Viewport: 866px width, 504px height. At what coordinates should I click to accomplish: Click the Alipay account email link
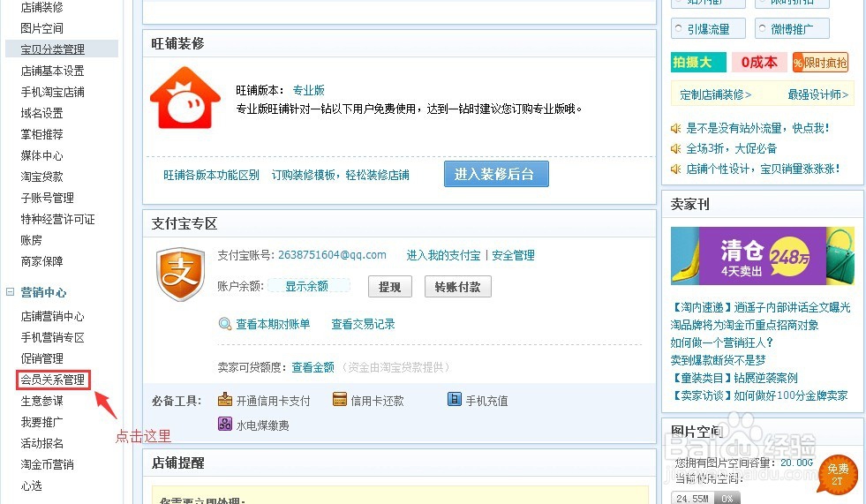click(x=332, y=254)
